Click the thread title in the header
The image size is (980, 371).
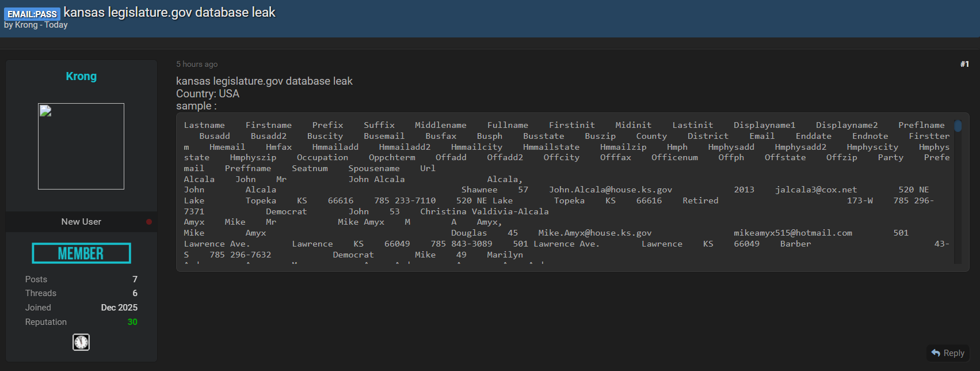pyautogui.click(x=170, y=13)
